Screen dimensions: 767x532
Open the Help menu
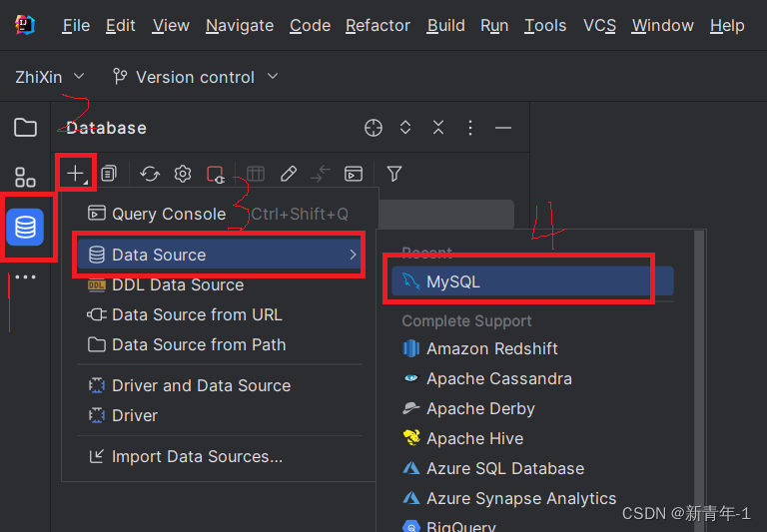727,25
